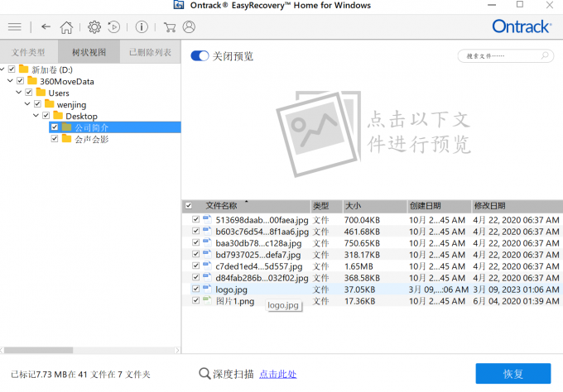Click the Users folder icon
Image resolution: width=563 pixels, height=392 pixels.
pos(41,92)
